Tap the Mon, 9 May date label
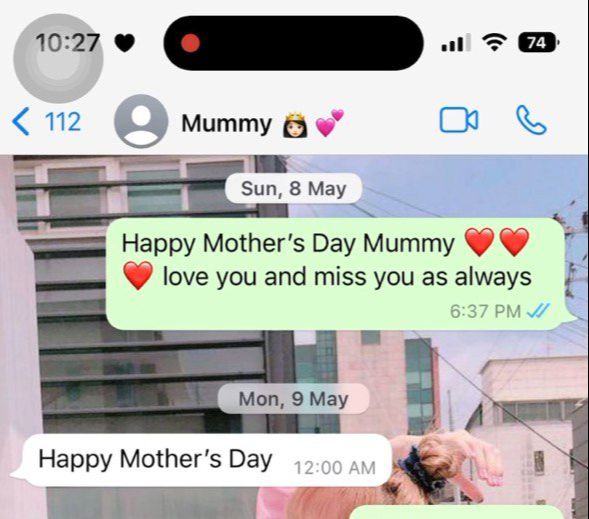The height and width of the screenshot is (519, 589). pos(293,399)
